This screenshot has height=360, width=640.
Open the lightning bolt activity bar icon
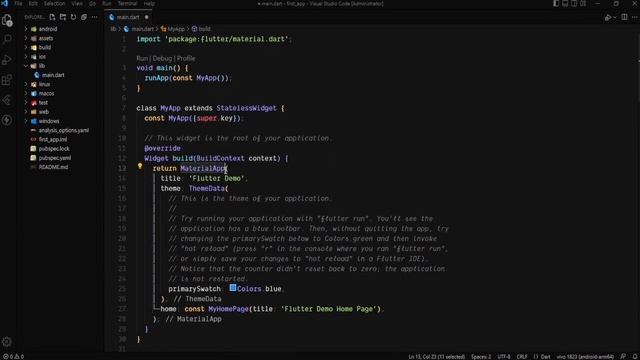pyautogui.click(x=7, y=120)
